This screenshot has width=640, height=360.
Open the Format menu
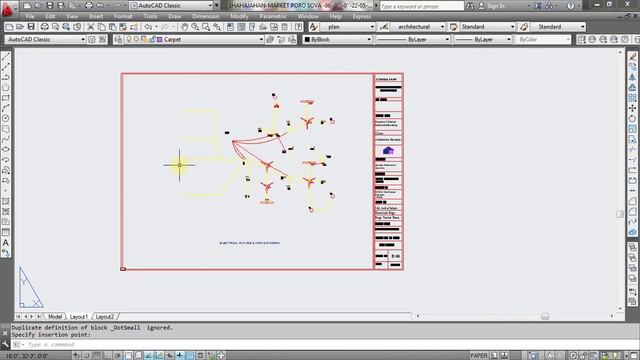click(123, 16)
